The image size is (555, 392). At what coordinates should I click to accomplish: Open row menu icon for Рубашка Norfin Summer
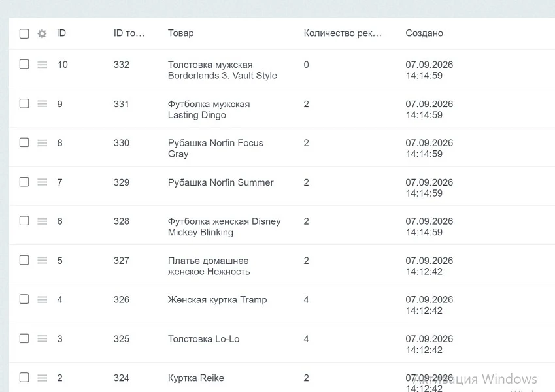(x=42, y=182)
